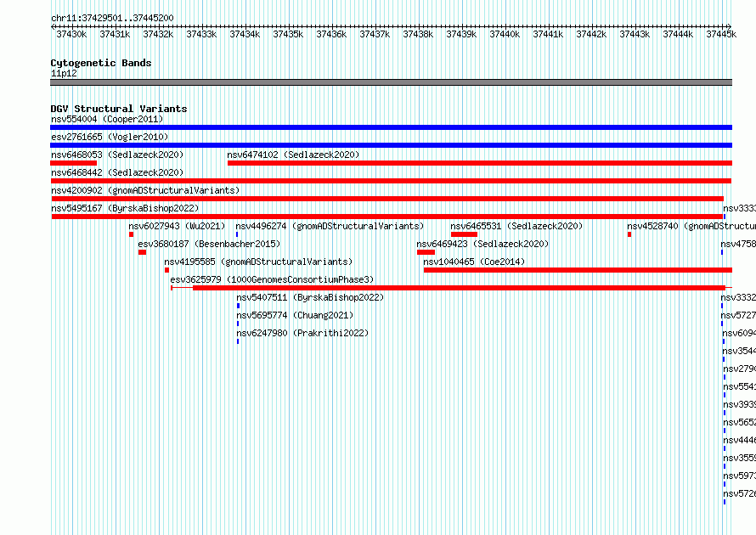
Task: Select the red bar under nsv6468442
Action: 391,181
